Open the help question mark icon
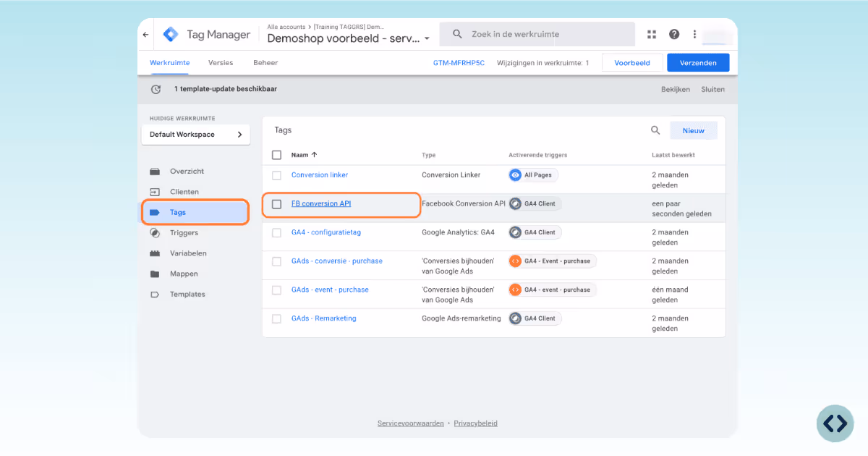The height and width of the screenshot is (456, 868). click(x=674, y=34)
